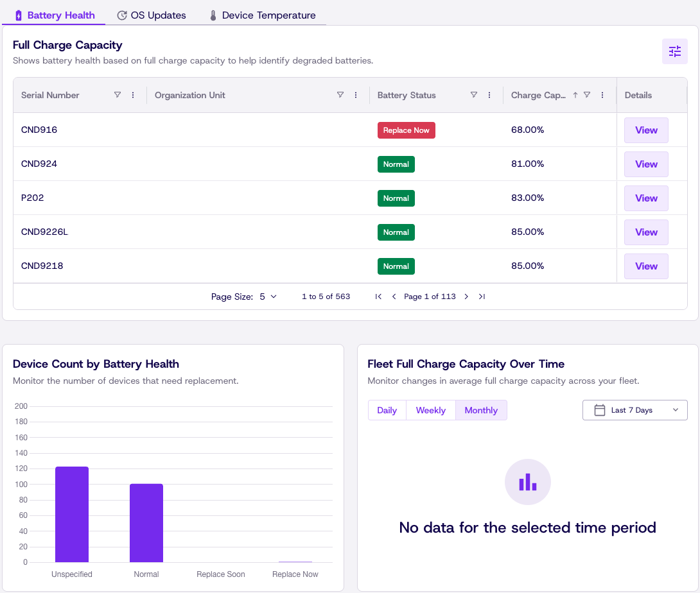Switch to the OS Updates tab

(x=152, y=15)
